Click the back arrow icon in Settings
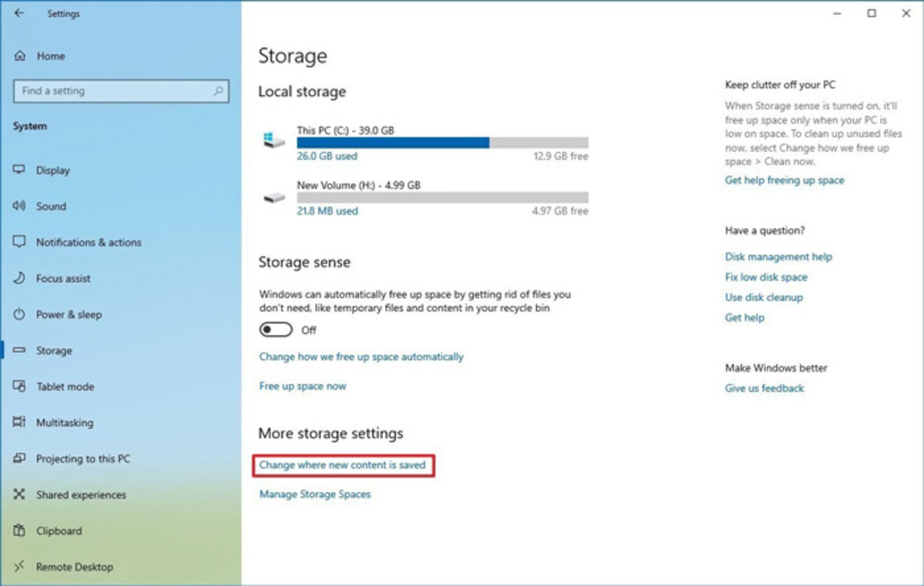Image resolution: width=924 pixels, height=586 pixels. tap(19, 13)
